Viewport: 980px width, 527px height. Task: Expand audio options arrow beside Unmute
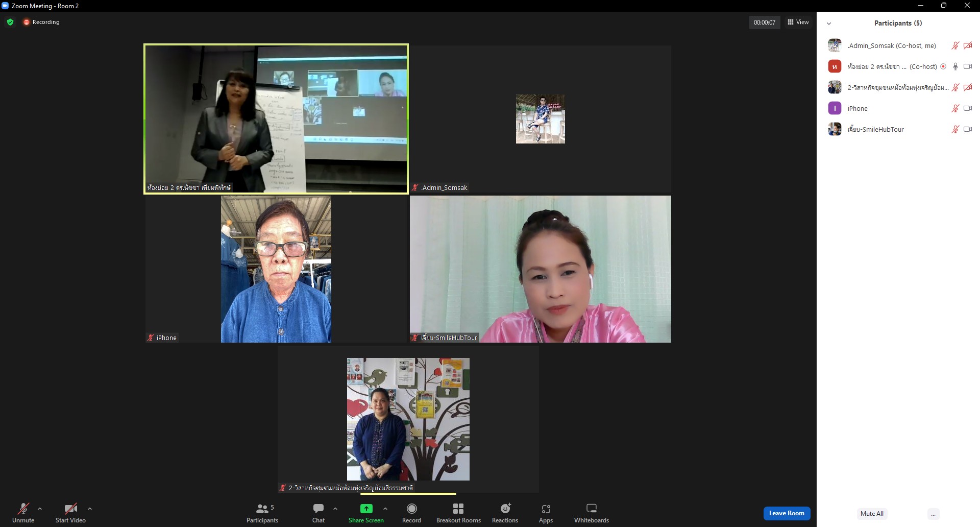tap(40, 509)
